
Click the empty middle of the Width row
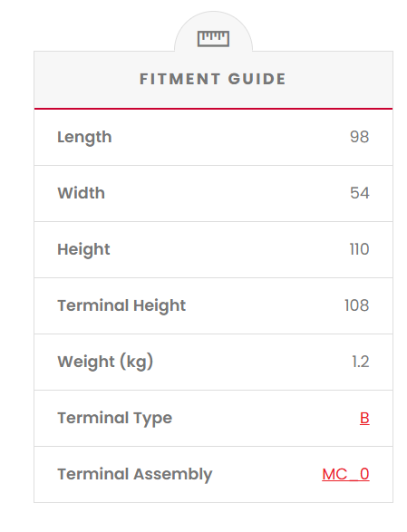click(228, 193)
